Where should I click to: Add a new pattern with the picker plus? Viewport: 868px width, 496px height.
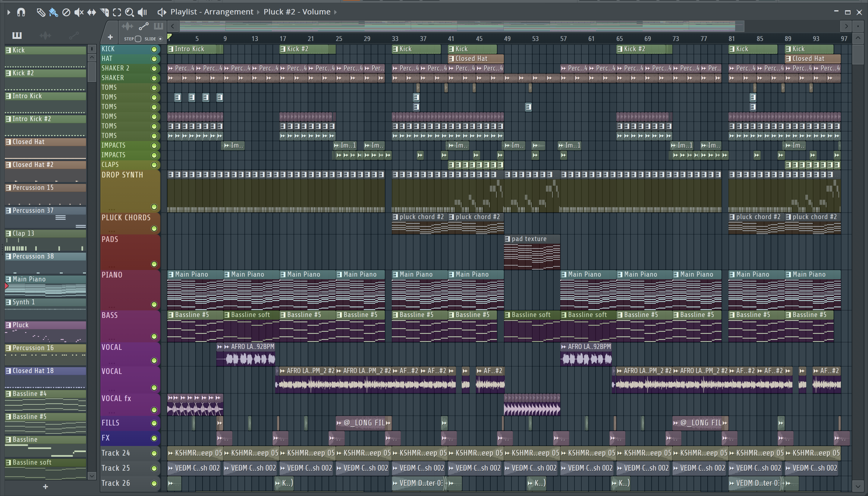(x=45, y=486)
